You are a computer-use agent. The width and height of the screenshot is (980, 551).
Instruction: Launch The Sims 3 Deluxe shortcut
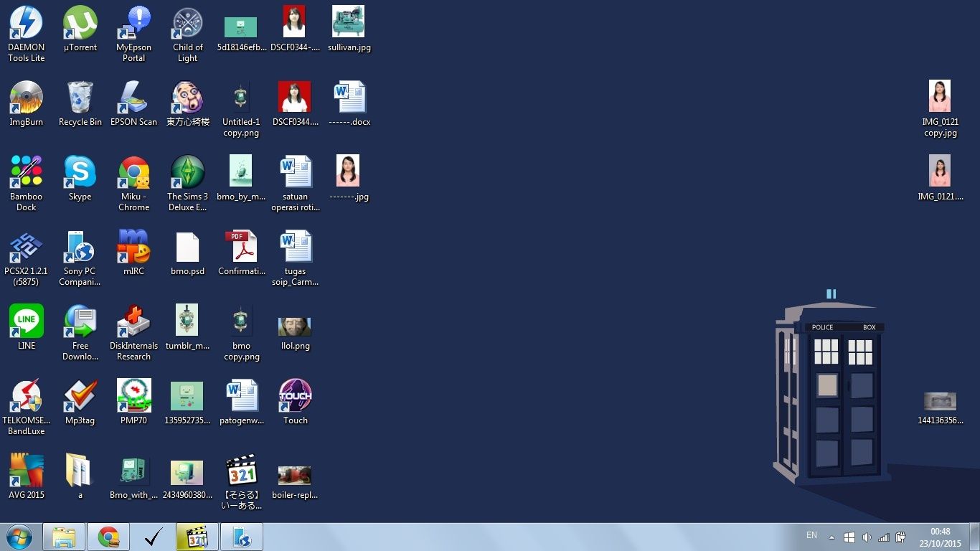(188, 183)
